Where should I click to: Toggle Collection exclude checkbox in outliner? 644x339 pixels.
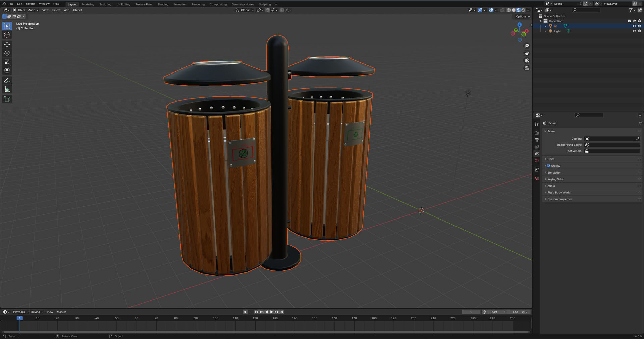(x=629, y=21)
